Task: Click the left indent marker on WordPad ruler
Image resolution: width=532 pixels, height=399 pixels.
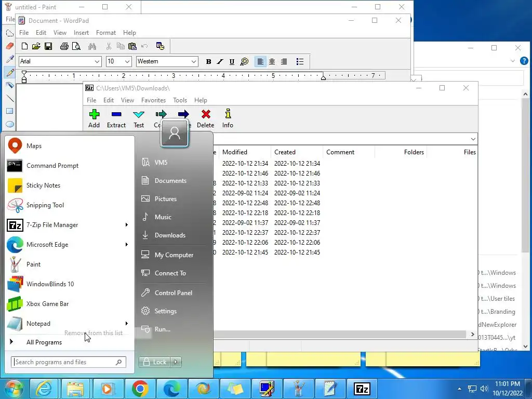Action: coord(24,77)
